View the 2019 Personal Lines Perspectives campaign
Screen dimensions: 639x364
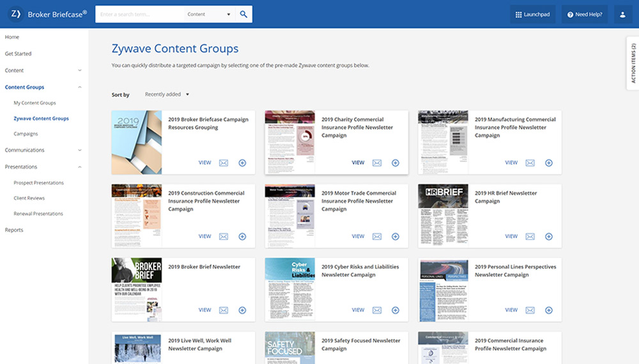pyautogui.click(x=511, y=310)
